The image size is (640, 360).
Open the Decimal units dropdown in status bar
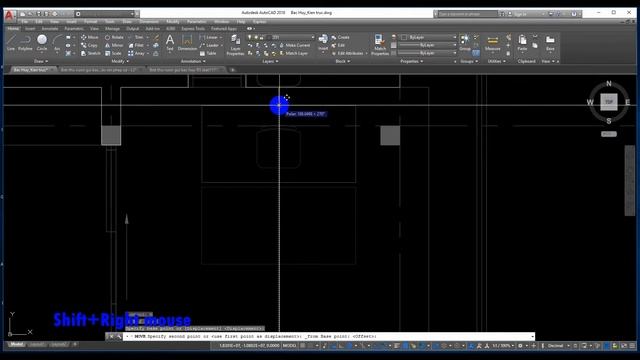click(558, 345)
